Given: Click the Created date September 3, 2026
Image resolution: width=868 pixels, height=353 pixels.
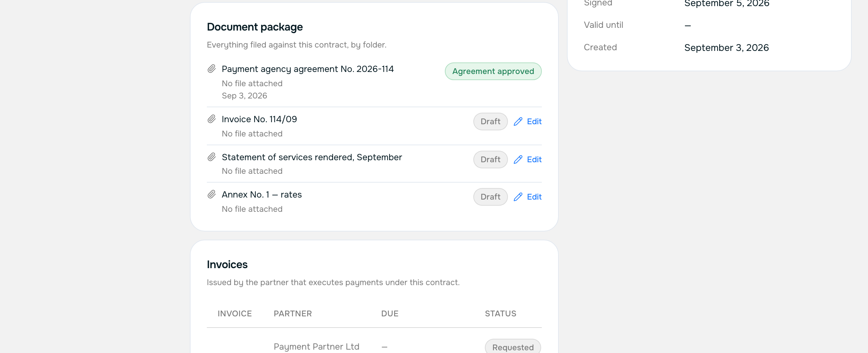Looking at the screenshot, I should click(x=727, y=48).
